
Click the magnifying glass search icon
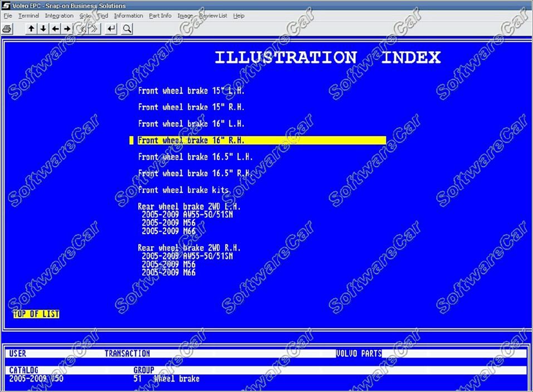pyautogui.click(x=127, y=28)
